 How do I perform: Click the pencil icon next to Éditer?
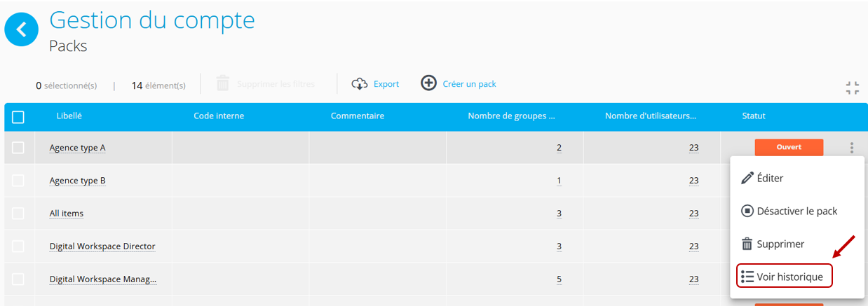point(747,178)
